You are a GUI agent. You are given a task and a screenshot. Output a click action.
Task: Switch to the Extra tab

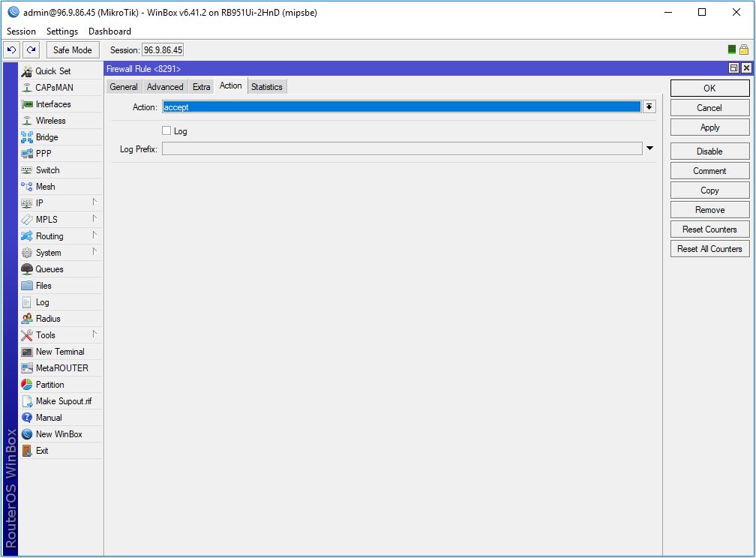coord(202,87)
